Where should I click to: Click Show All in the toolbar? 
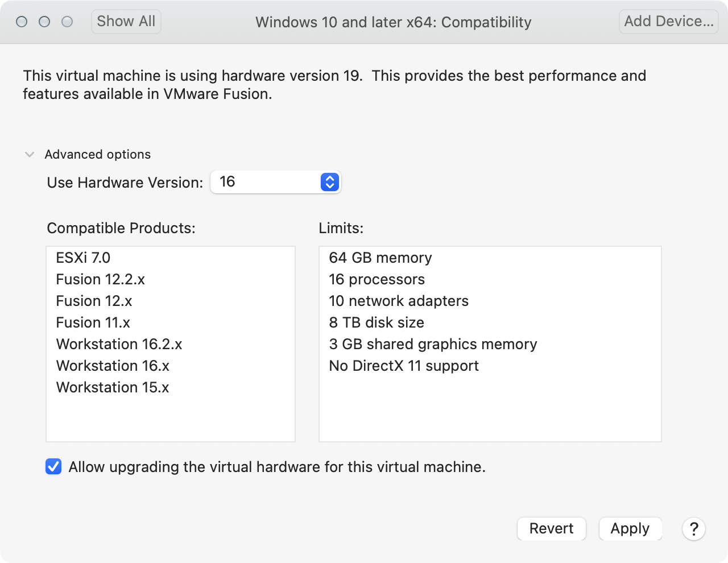126,22
